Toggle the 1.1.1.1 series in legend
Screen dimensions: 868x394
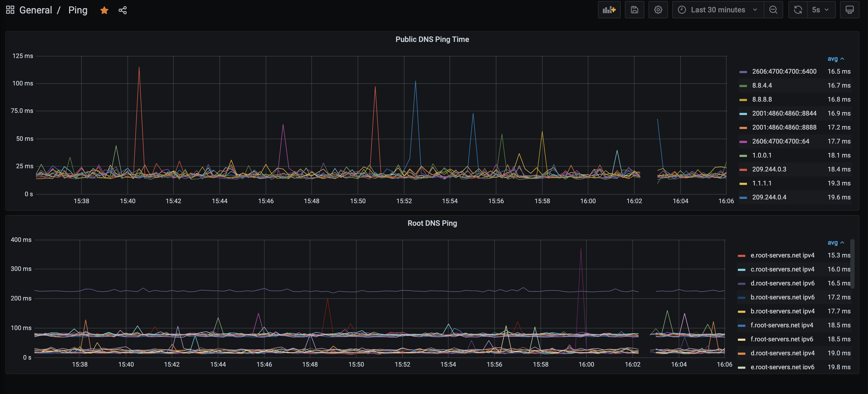[762, 184]
